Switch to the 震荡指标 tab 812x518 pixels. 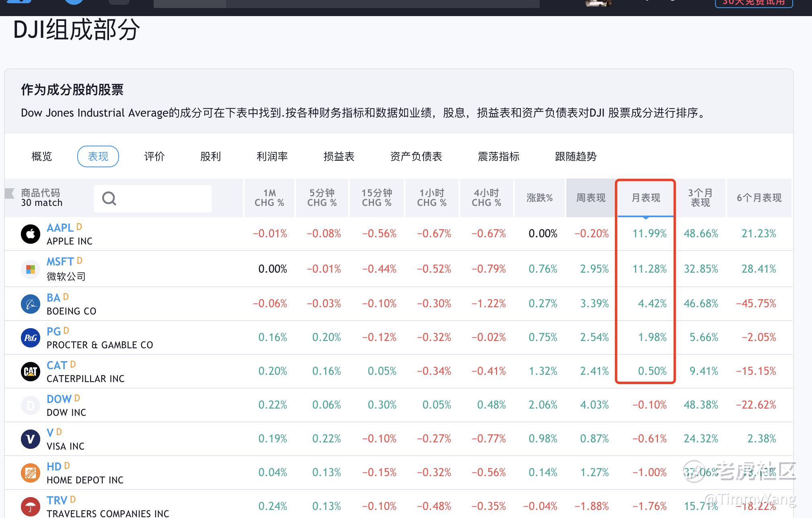click(x=499, y=156)
